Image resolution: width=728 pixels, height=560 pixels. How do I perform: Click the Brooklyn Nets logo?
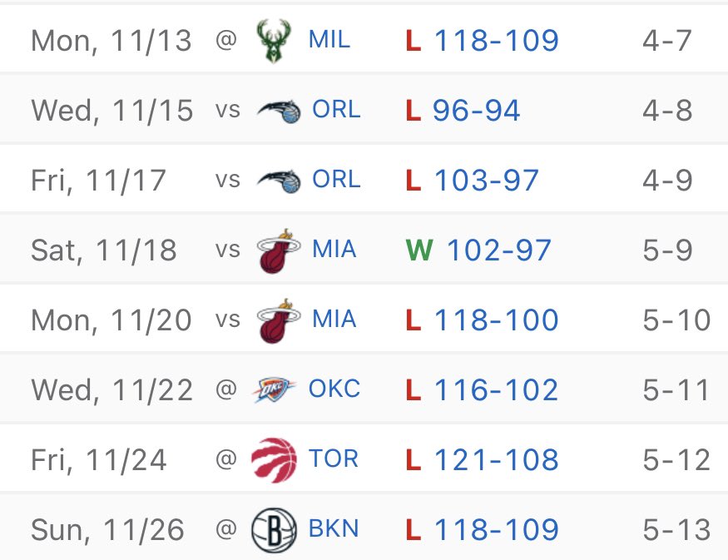[274, 530]
